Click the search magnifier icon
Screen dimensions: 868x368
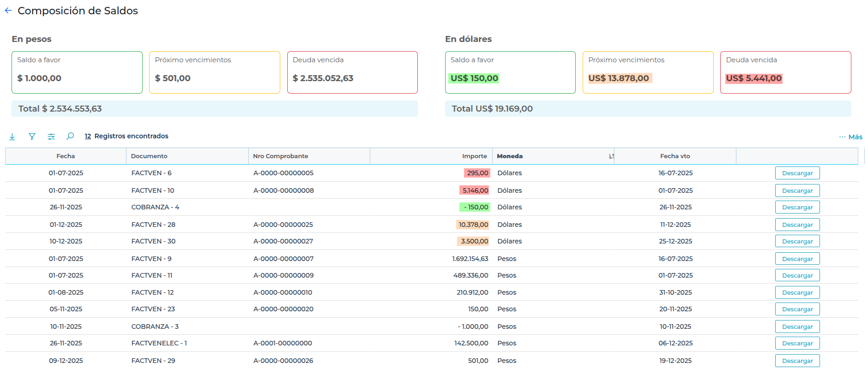tap(70, 136)
